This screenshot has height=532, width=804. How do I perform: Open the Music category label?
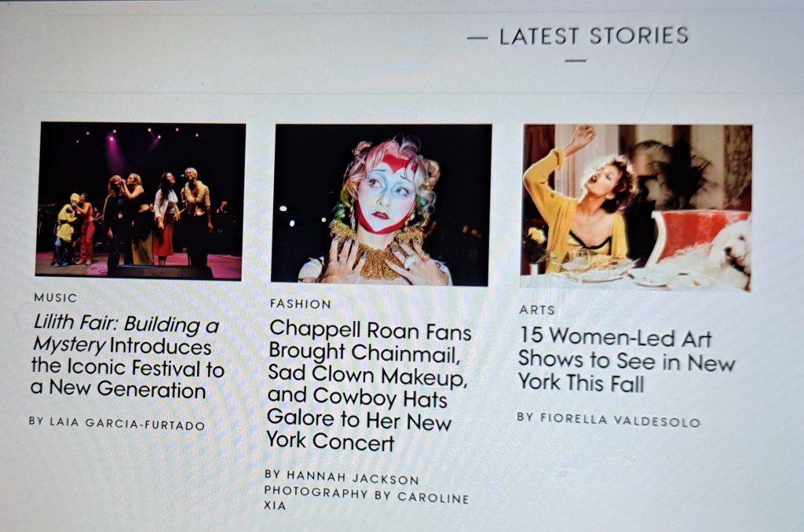click(x=56, y=297)
